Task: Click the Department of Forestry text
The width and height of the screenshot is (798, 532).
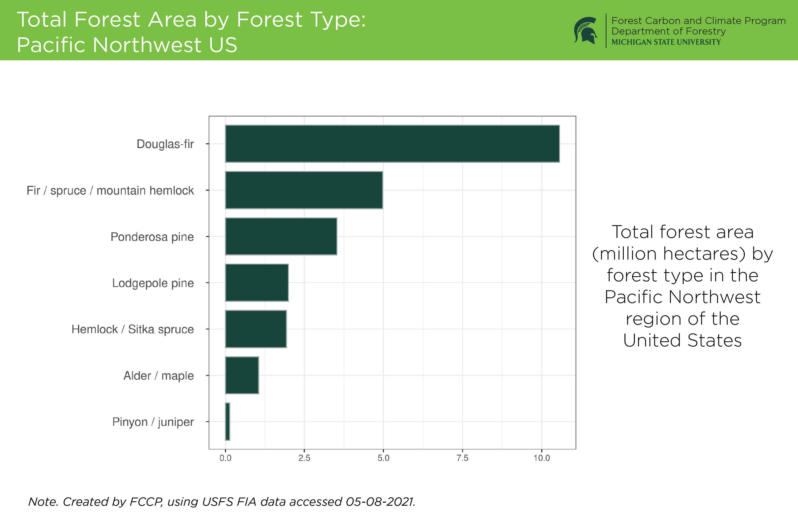Action: [x=669, y=32]
